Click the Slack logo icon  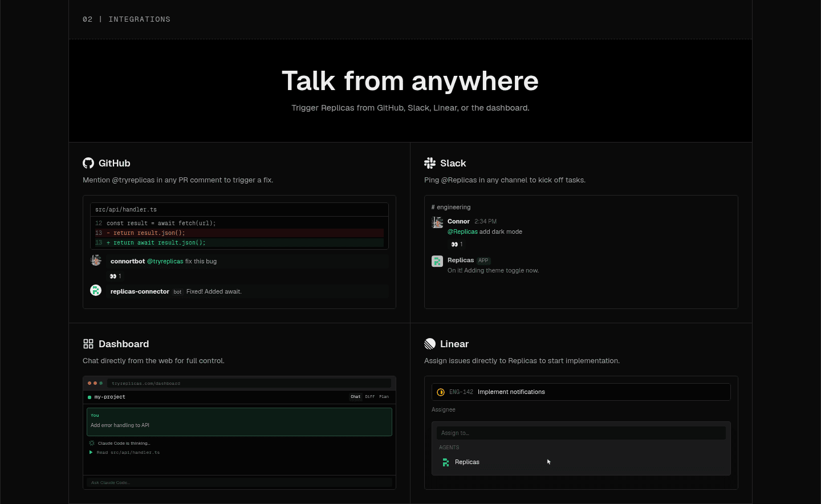[430, 163]
